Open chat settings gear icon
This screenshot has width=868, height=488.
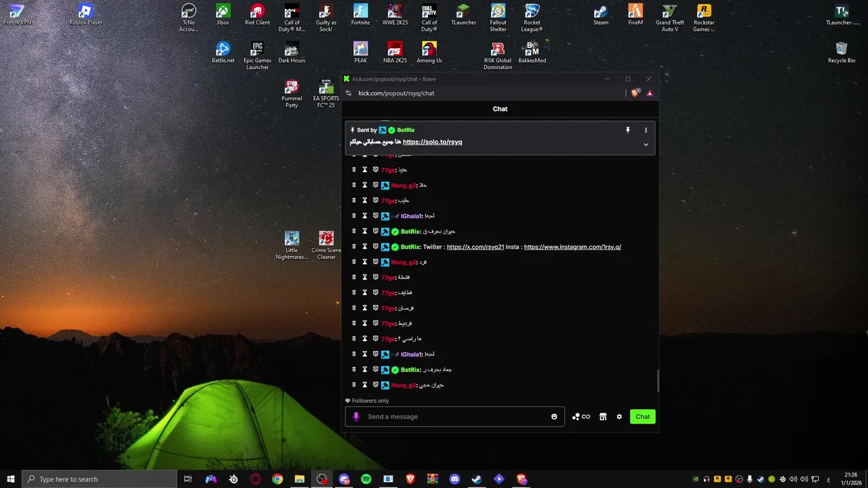tap(619, 417)
